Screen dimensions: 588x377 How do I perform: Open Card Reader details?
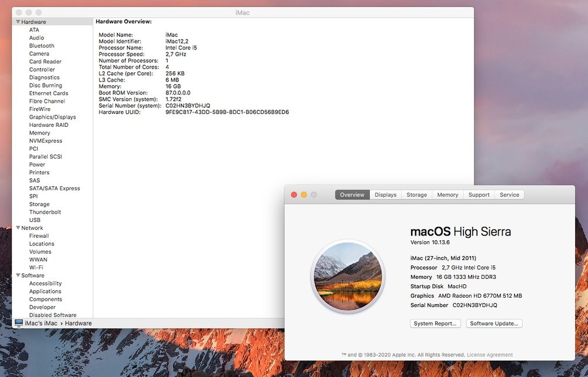(45, 62)
